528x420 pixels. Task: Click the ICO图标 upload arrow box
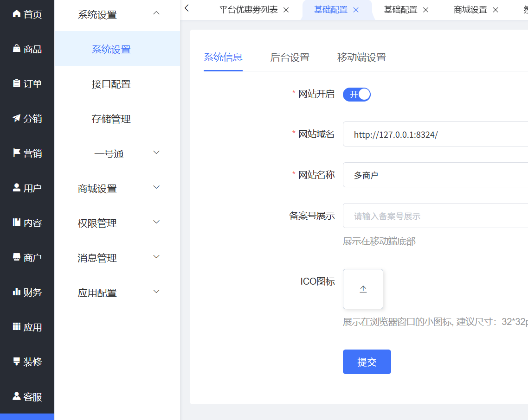click(363, 289)
